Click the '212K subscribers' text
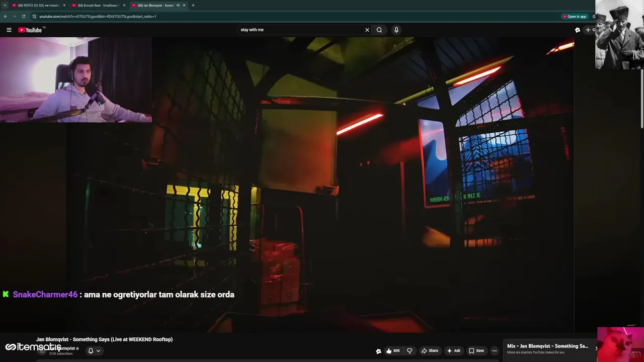The height and width of the screenshot is (362, 644). click(61, 354)
